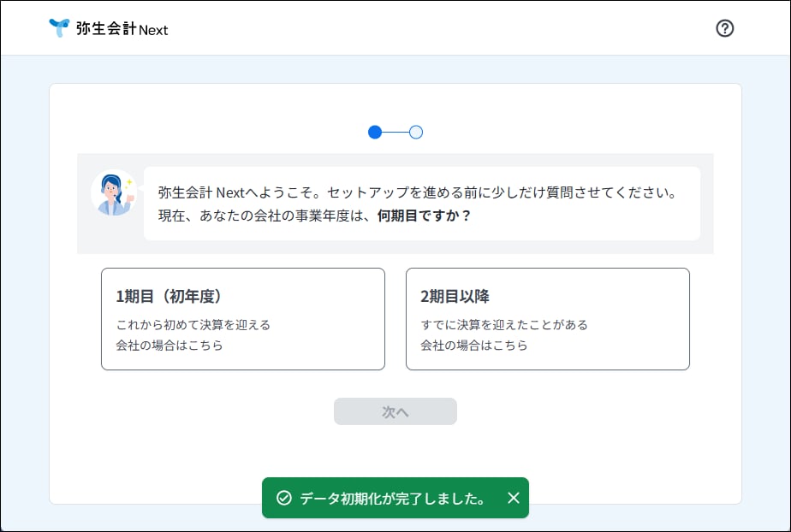Click text すでに決算を迎えたことがある
The width and height of the screenshot is (791, 532).
pyautogui.click(x=504, y=324)
